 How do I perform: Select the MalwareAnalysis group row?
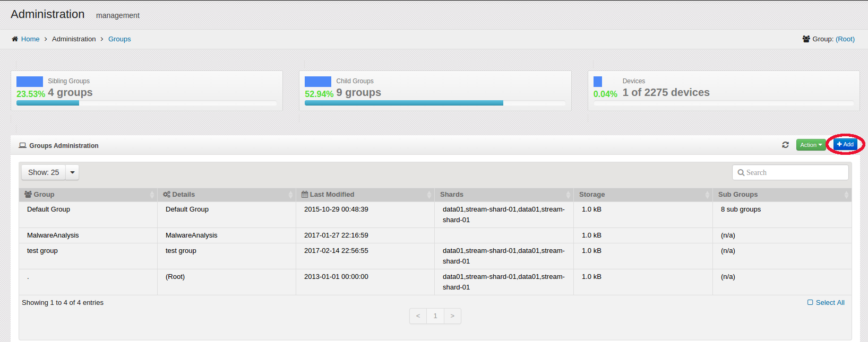[x=53, y=235]
